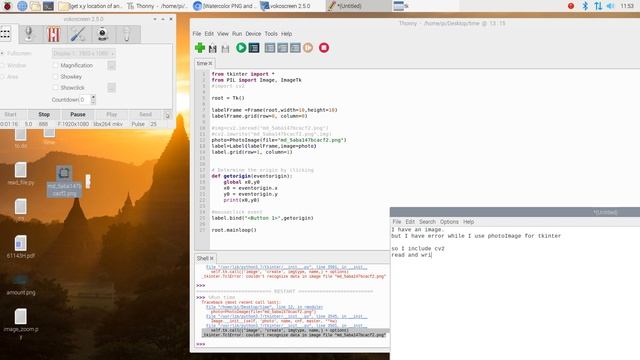Open Thonny File menu
The image size is (640, 360).
(x=197, y=34)
